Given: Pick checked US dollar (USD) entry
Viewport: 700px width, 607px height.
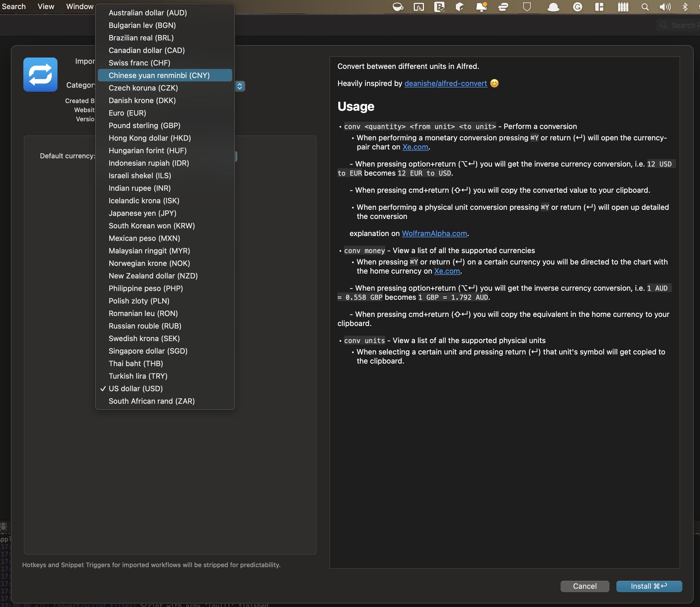Looking at the screenshot, I should click(x=135, y=389).
